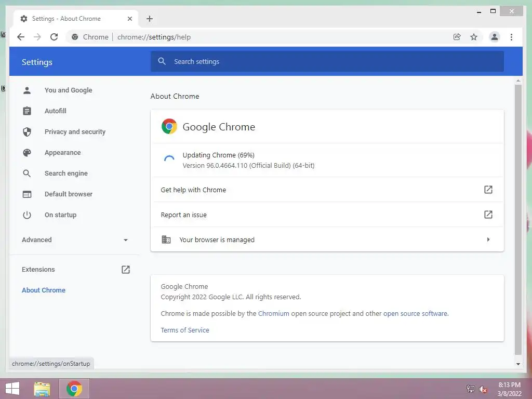This screenshot has height=399, width=532.
Task: Click the Autofill clipboard icon
Action: 27,111
